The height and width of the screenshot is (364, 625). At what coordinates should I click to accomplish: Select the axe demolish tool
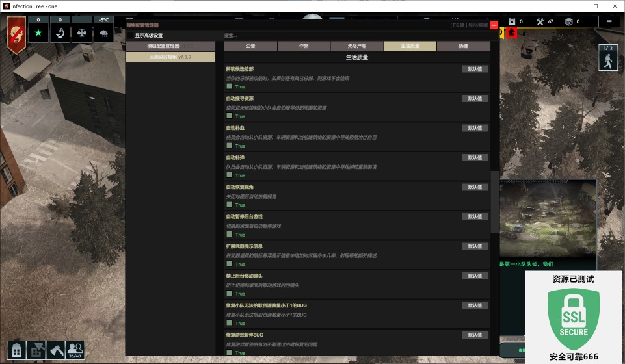[55, 350]
